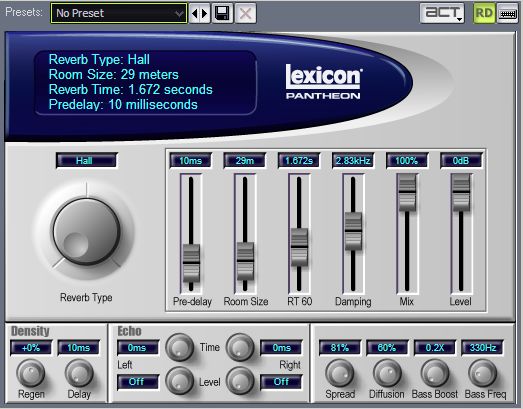523x409 pixels.
Task: Click the Diffusion knob
Action: [x=387, y=373]
